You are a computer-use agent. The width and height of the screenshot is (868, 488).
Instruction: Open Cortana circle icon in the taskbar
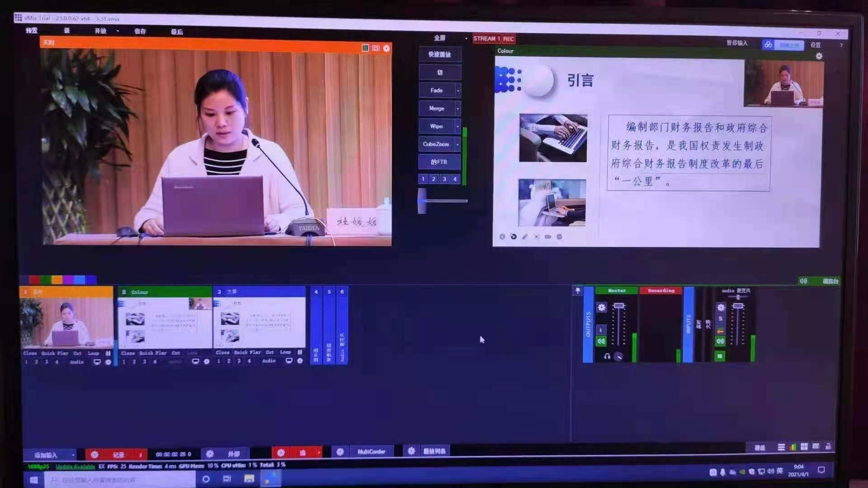tap(206, 479)
